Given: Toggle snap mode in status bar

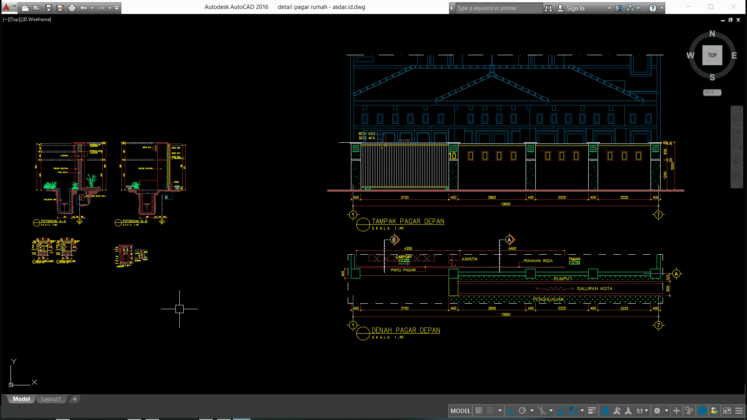Looking at the screenshot, I should 490,410.
